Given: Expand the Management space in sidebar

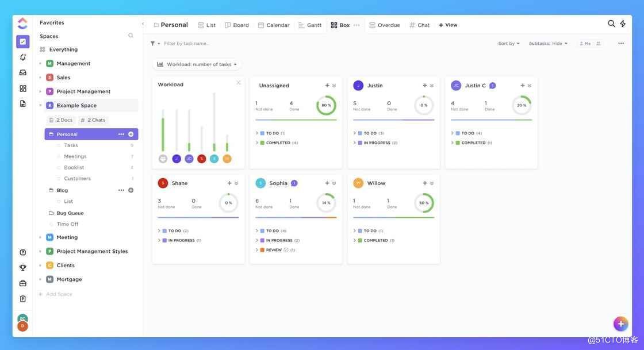Looking at the screenshot, I should click(40, 64).
